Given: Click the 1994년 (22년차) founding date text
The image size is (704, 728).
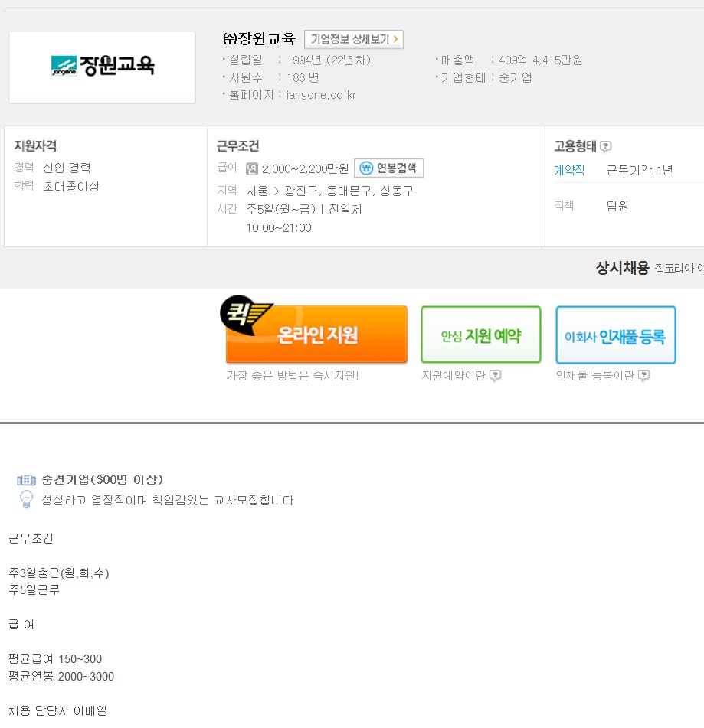Looking at the screenshot, I should tap(329, 60).
